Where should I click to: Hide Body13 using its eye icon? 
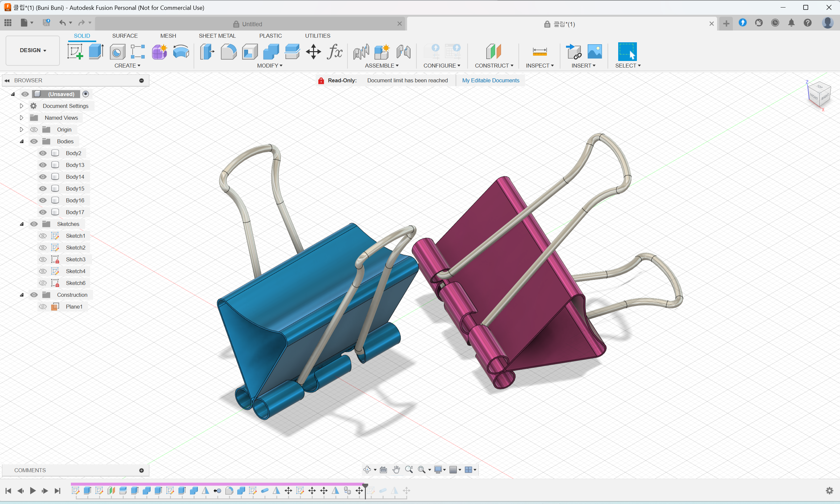tap(43, 165)
